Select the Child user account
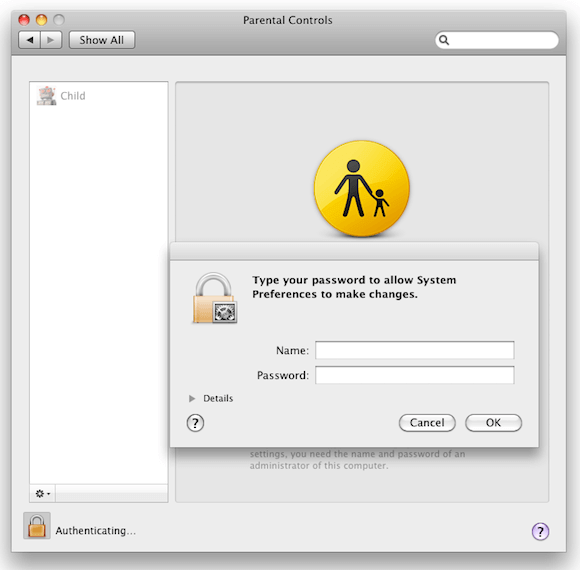This screenshot has height=570, width=580. click(x=98, y=96)
